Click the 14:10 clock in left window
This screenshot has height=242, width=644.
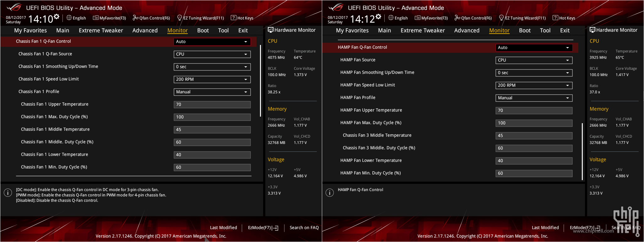[41, 19]
